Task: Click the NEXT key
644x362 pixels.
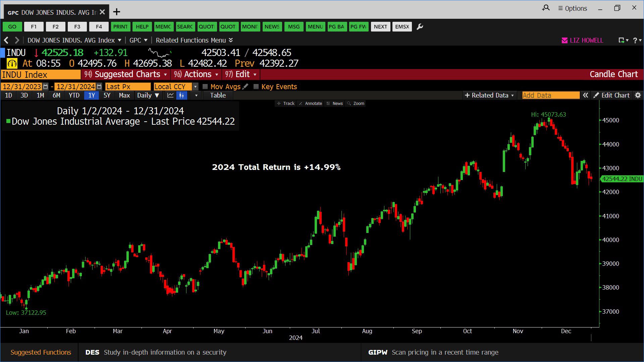Action: click(x=381, y=27)
